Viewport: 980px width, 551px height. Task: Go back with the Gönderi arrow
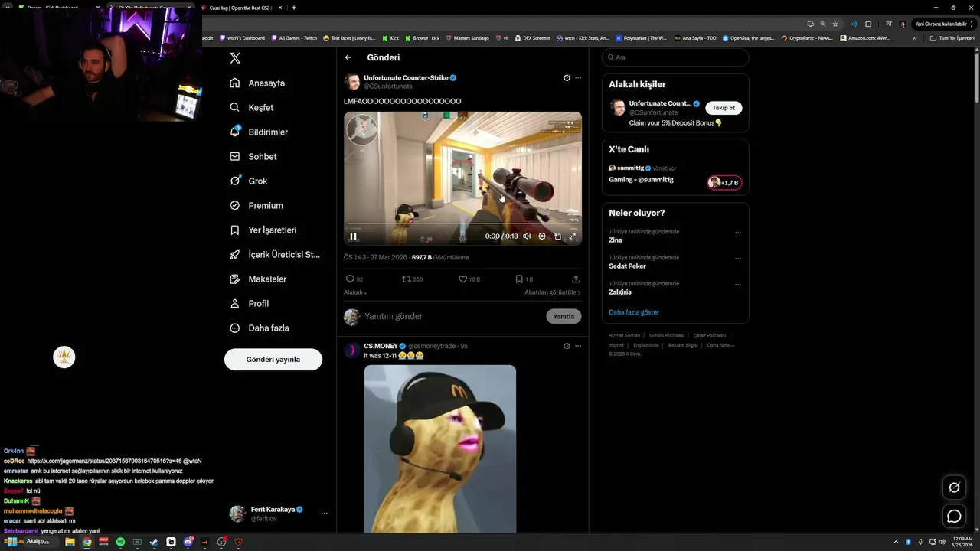[x=348, y=57]
